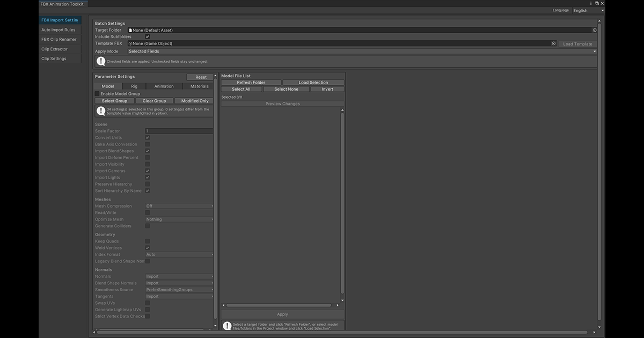Click the left arrow under Model File List
The height and width of the screenshot is (338, 644).
pyautogui.click(x=224, y=305)
